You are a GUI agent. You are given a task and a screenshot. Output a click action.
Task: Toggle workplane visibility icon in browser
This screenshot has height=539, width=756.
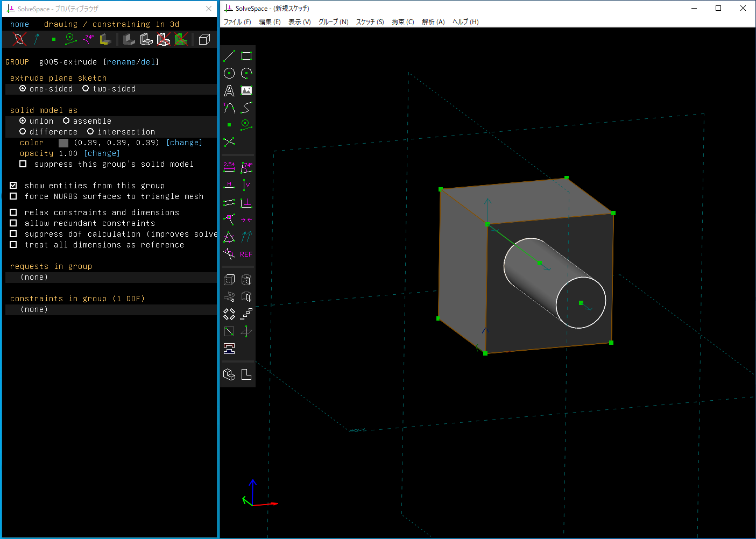pyautogui.click(x=19, y=39)
